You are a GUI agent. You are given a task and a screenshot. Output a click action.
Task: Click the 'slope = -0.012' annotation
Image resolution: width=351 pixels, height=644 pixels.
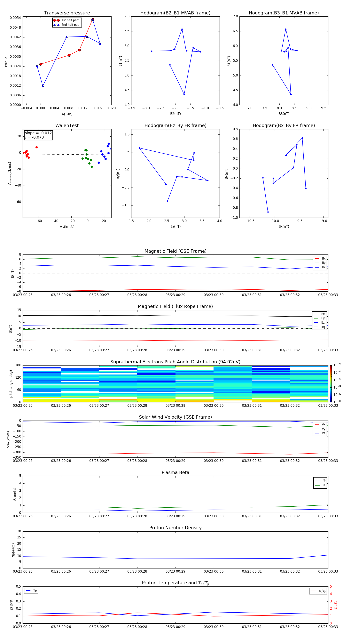[x=38, y=133]
